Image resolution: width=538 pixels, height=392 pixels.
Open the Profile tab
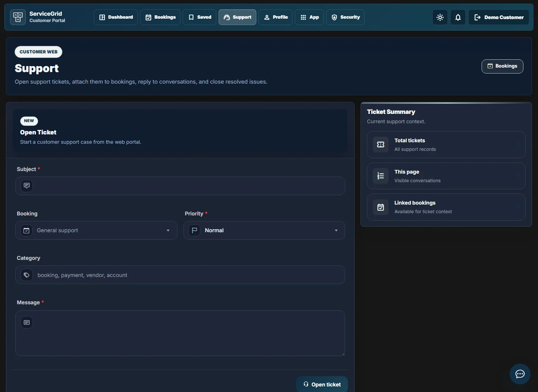coord(275,17)
